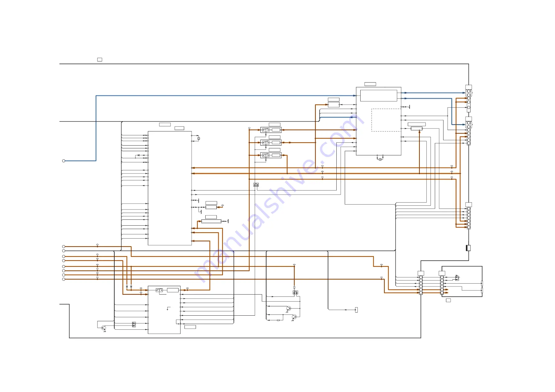This screenshot has width=555, height=392.
Task: Click the small label box at the top-left corner
Action: click(100, 60)
